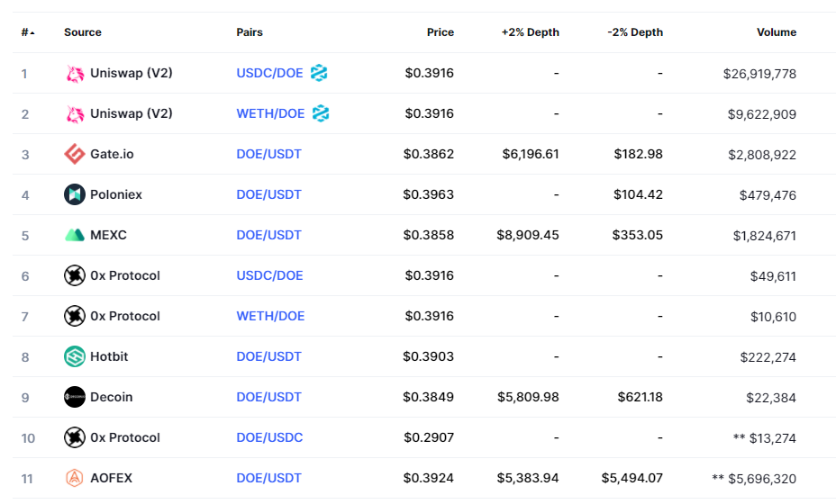The image size is (836, 504).
Task: Open the Decoin DOE/USDT pair
Action: (268, 397)
